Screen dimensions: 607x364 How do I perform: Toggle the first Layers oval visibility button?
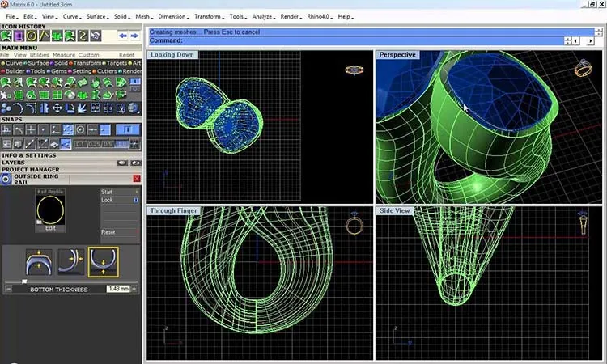(122, 163)
